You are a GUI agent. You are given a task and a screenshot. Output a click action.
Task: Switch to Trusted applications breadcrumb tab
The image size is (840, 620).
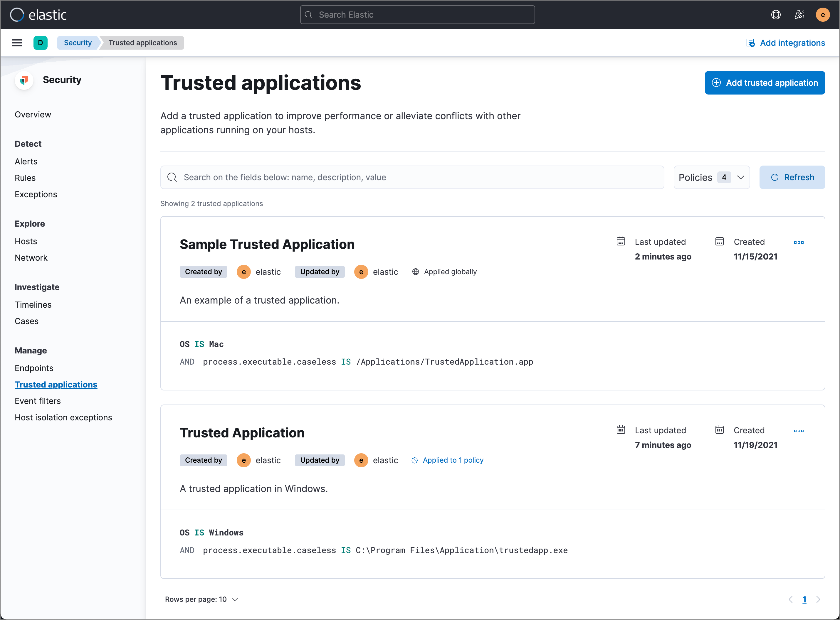tap(142, 42)
